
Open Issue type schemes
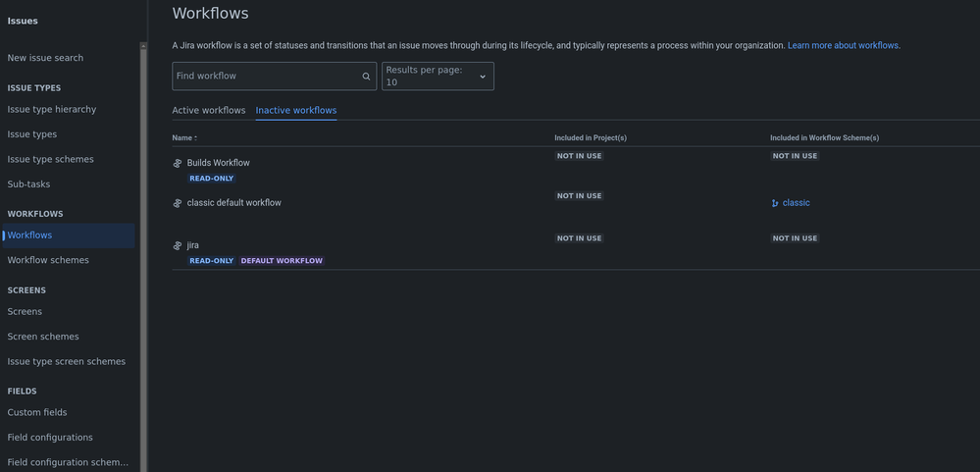click(51, 159)
